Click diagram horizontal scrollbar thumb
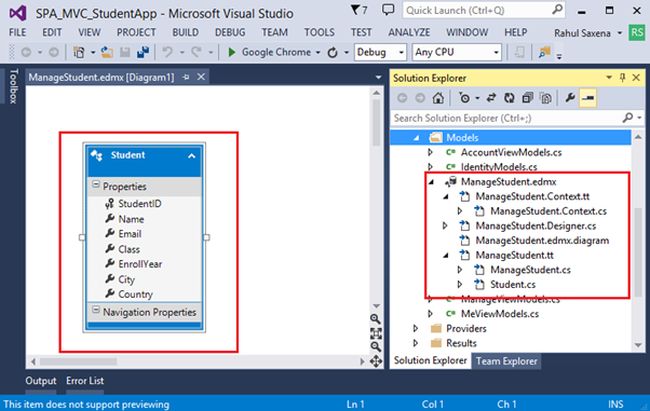The width and height of the screenshot is (650, 411). point(78,362)
